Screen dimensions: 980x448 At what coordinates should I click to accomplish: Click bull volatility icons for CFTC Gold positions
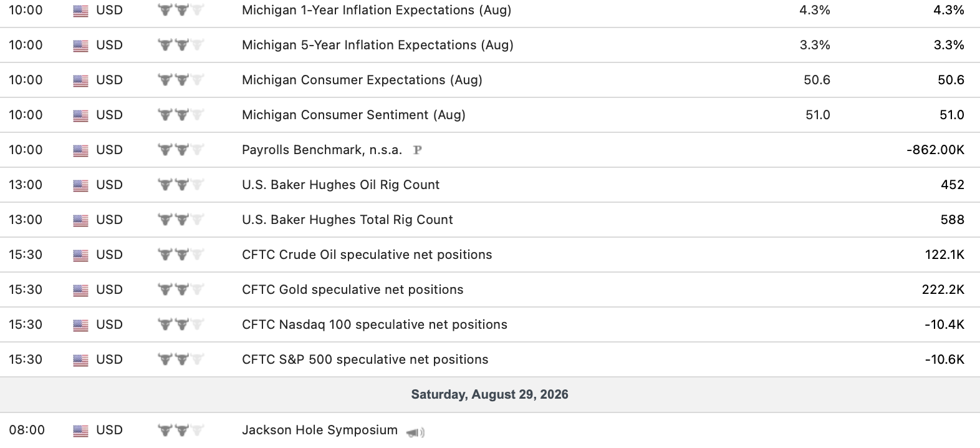point(181,290)
